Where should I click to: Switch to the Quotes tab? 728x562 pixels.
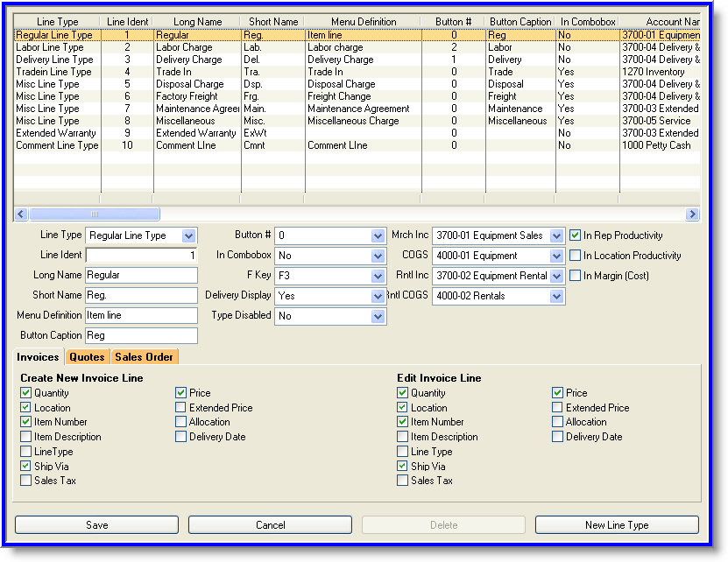click(87, 357)
